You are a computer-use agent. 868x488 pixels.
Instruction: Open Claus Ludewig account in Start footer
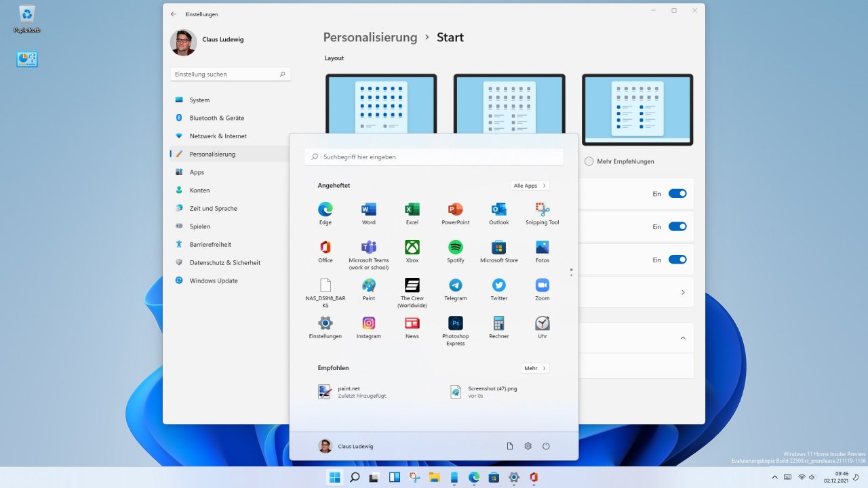click(x=346, y=446)
